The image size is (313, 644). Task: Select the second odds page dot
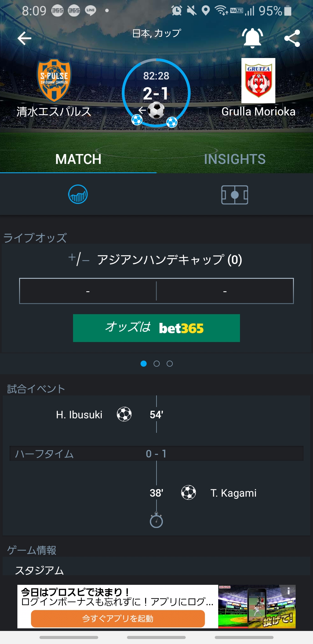pyautogui.click(x=156, y=363)
